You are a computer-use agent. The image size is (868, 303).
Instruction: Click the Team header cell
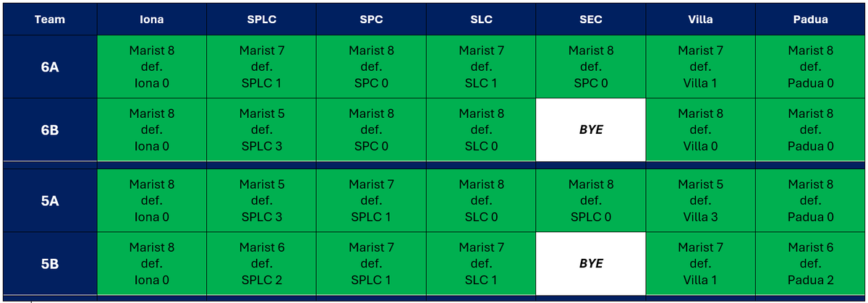(49, 20)
